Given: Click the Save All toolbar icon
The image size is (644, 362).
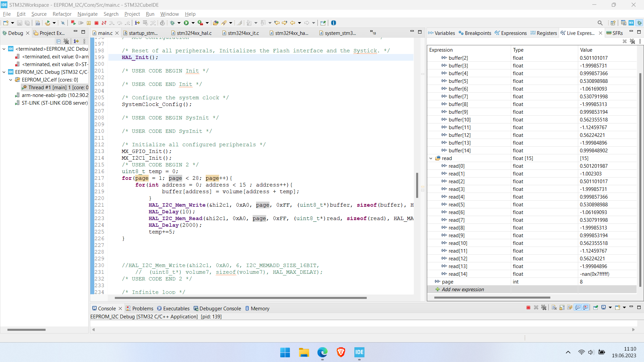Looking at the screenshot, I should (28, 23).
